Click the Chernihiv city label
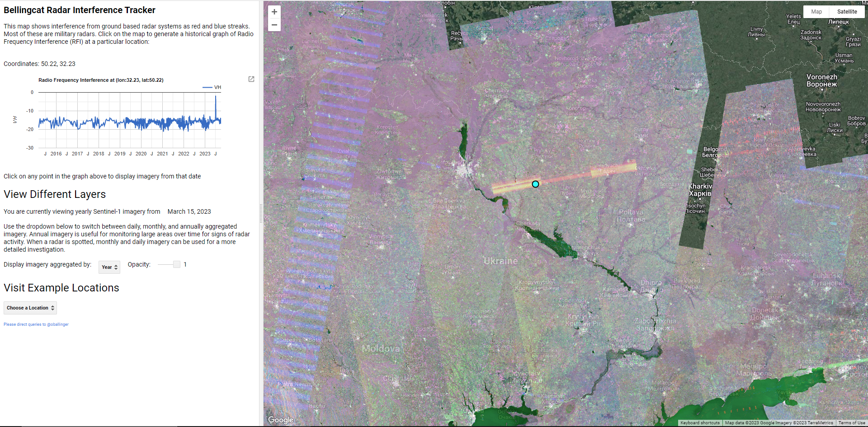The height and width of the screenshot is (427, 868). click(x=497, y=93)
